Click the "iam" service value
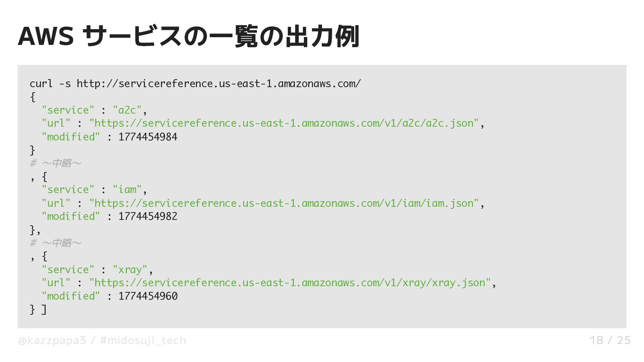This screenshot has width=644, height=362. point(127,190)
